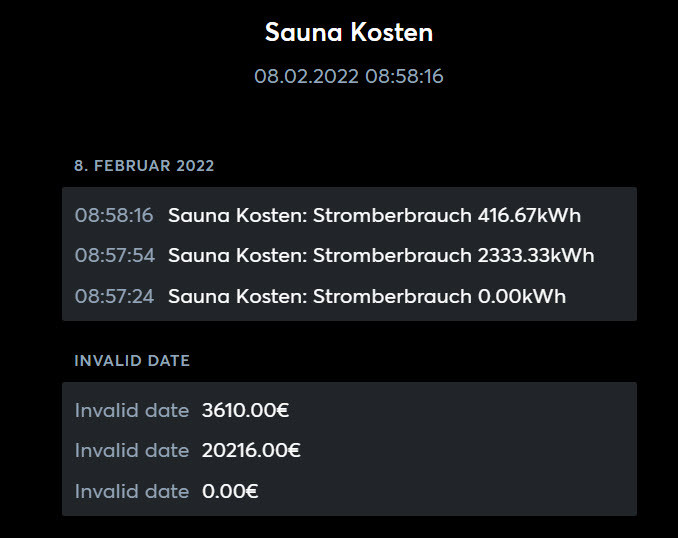Screen dimensions: 678x538
Task: Click the Sauna Kosten dialog title
Action: point(348,32)
